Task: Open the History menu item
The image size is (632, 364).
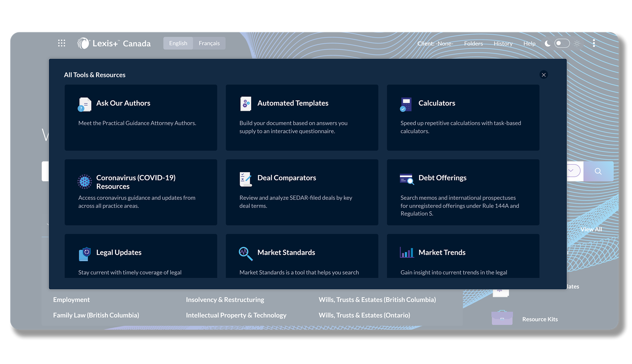Action: pyautogui.click(x=503, y=44)
